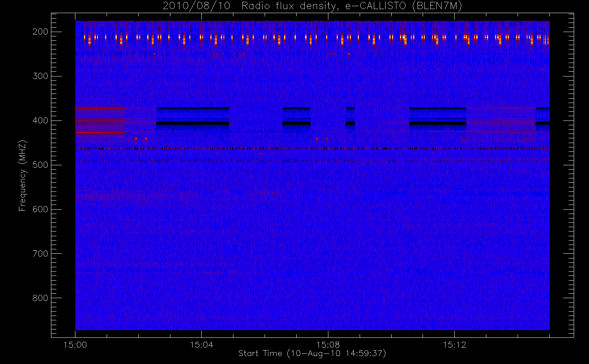The width and height of the screenshot is (589, 364).
Task: Click the 15:12 time tick label
Action: tap(455, 345)
